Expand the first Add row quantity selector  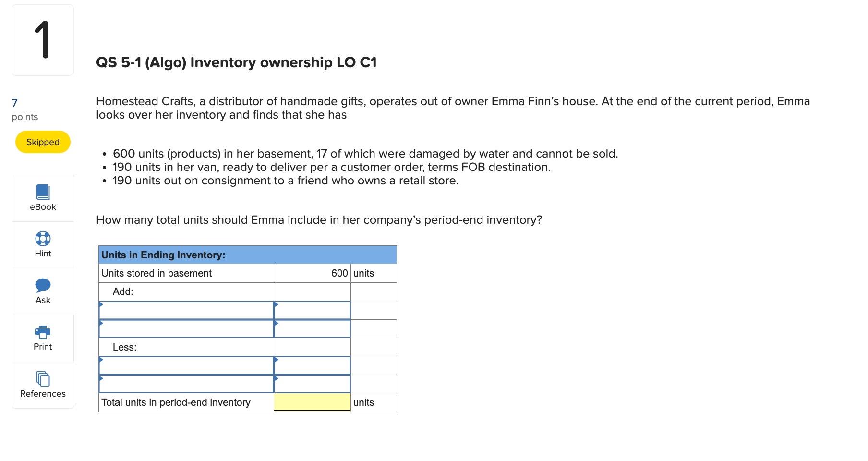[x=312, y=310]
